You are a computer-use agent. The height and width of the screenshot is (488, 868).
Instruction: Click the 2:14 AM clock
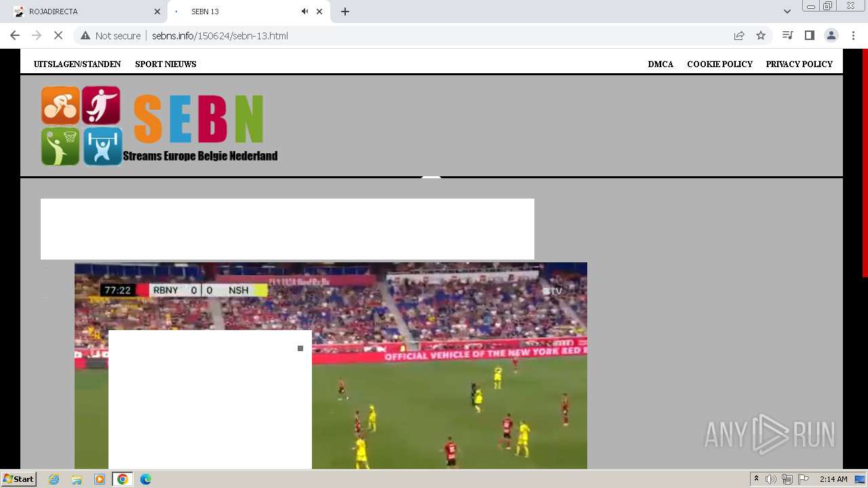(x=833, y=479)
